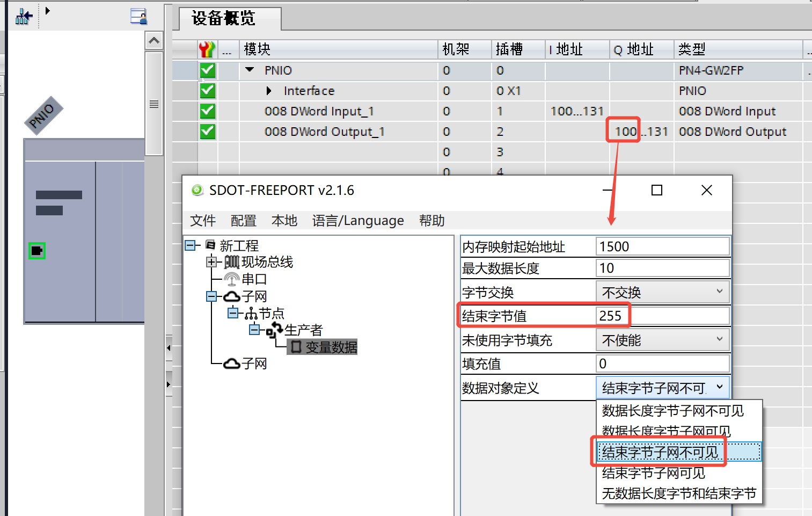
Task: Open the 语言/Language menu
Action: (358, 221)
